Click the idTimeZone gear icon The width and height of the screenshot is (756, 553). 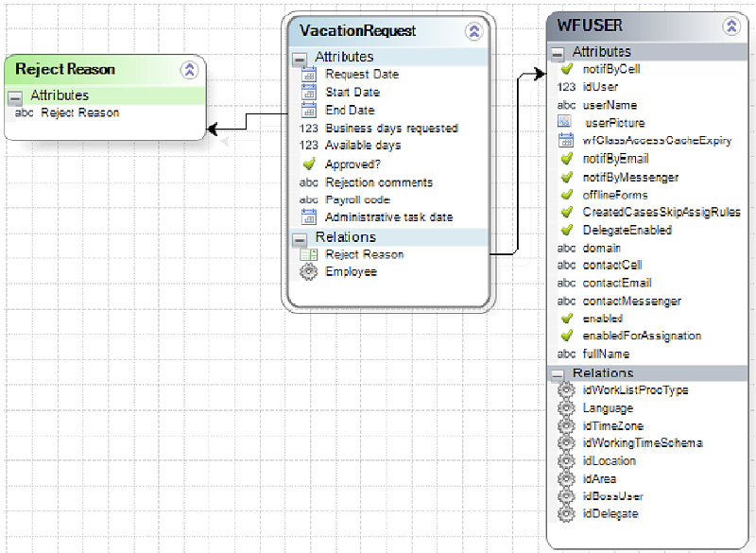coord(566,425)
